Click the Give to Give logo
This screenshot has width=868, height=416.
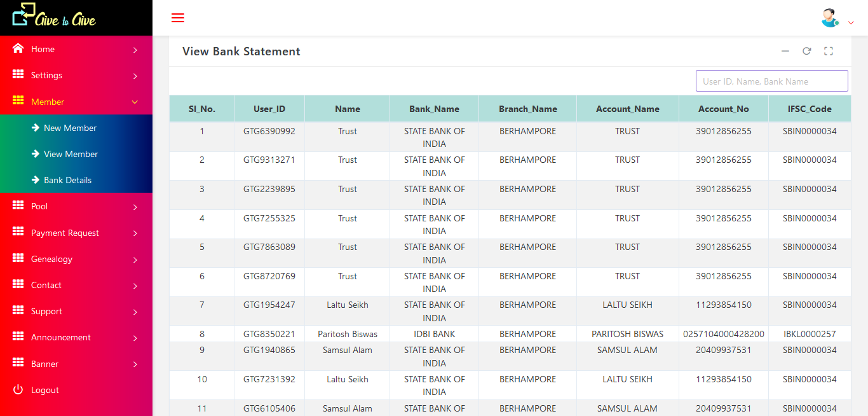(54, 15)
